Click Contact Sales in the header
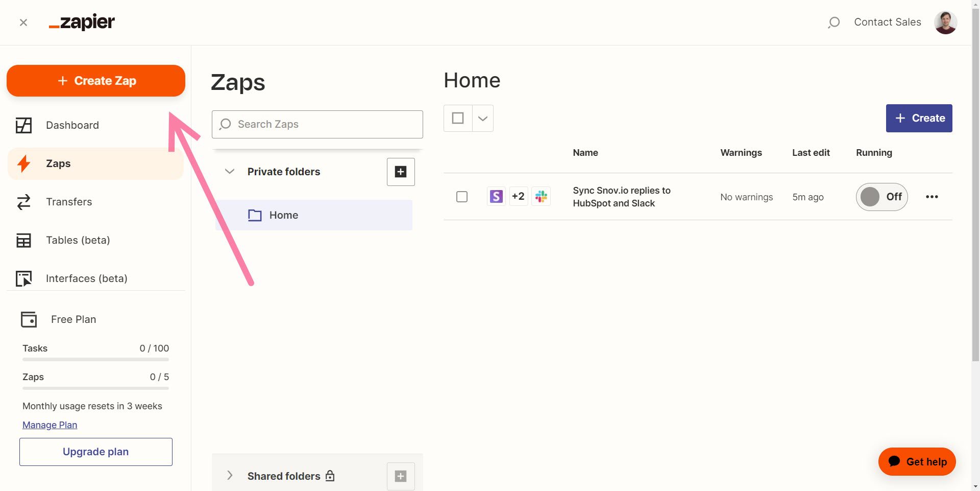Image resolution: width=980 pixels, height=491 pixels. (x=888, y=22)
